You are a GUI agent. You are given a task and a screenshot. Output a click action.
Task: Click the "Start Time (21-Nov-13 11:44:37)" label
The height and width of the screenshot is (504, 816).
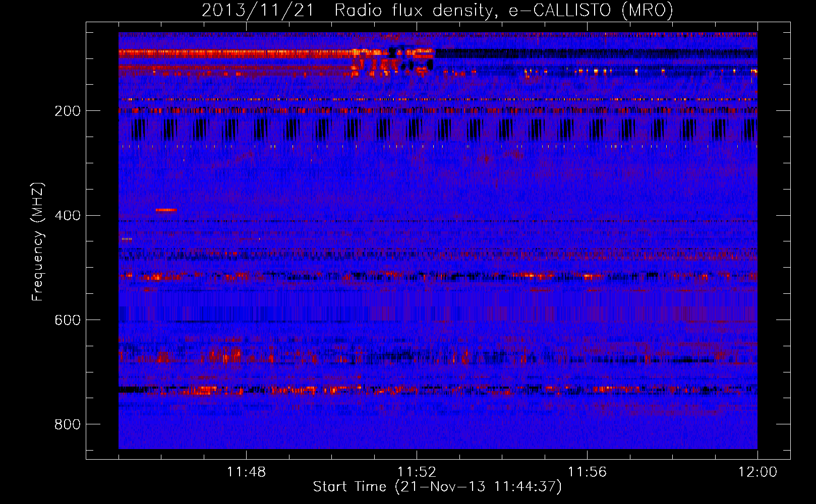(x=437, y=487)
